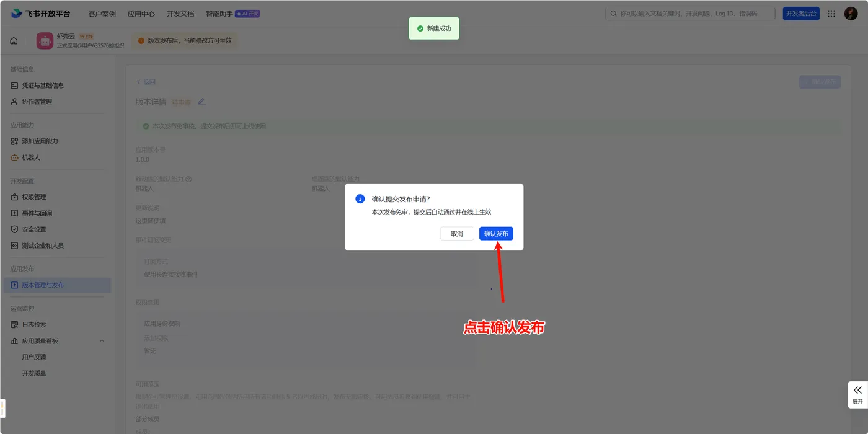Click the pencil edit icon beside 版本详情
This screenshot has height=434, width=868.
click(201, 101)
